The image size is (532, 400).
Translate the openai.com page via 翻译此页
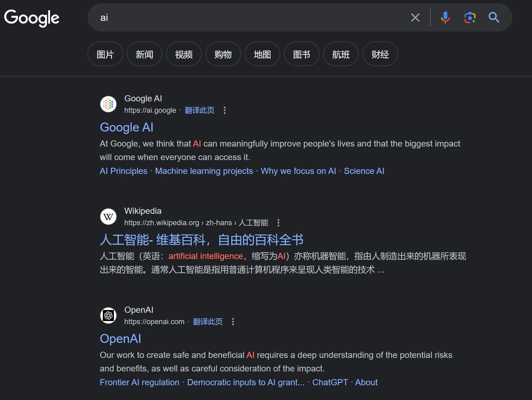[208, 322]
